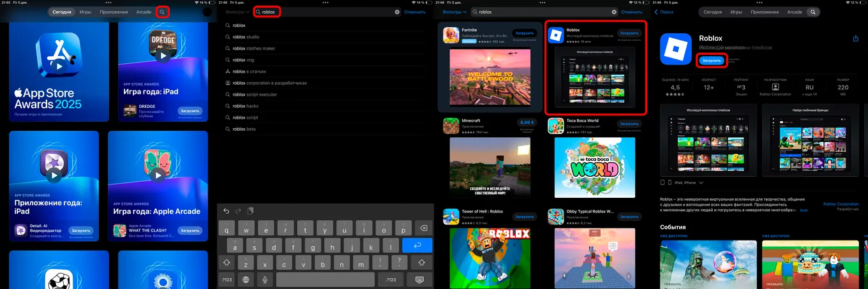Tap Загрузить on the DREDGE card
This screenshot has height=289, width=868.
click(x=190, y=110)
